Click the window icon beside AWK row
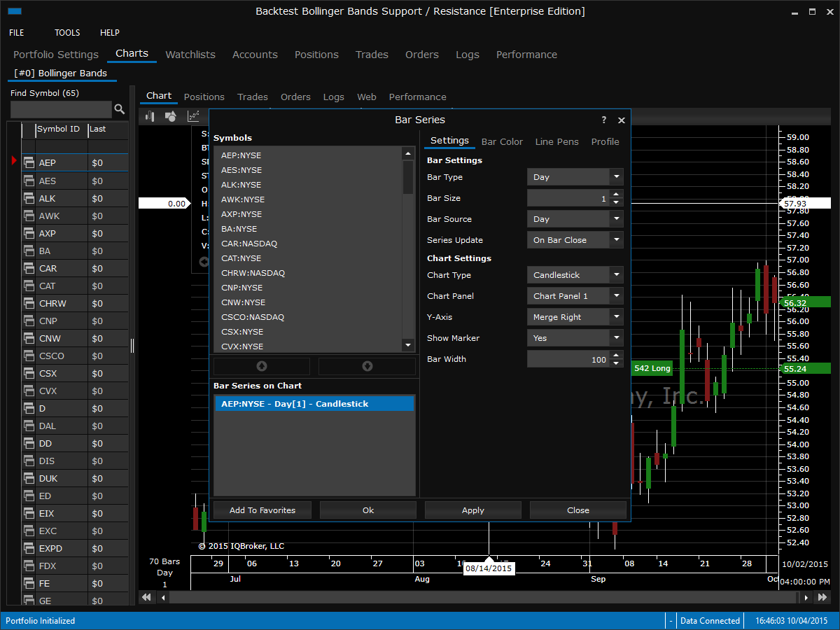 coord(29,216)
